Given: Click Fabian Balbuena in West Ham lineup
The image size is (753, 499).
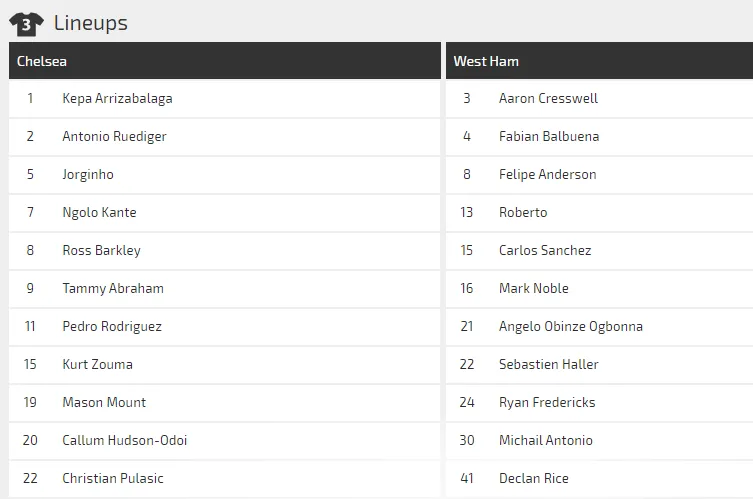Looking at the screenshot, I should point(549,136).
